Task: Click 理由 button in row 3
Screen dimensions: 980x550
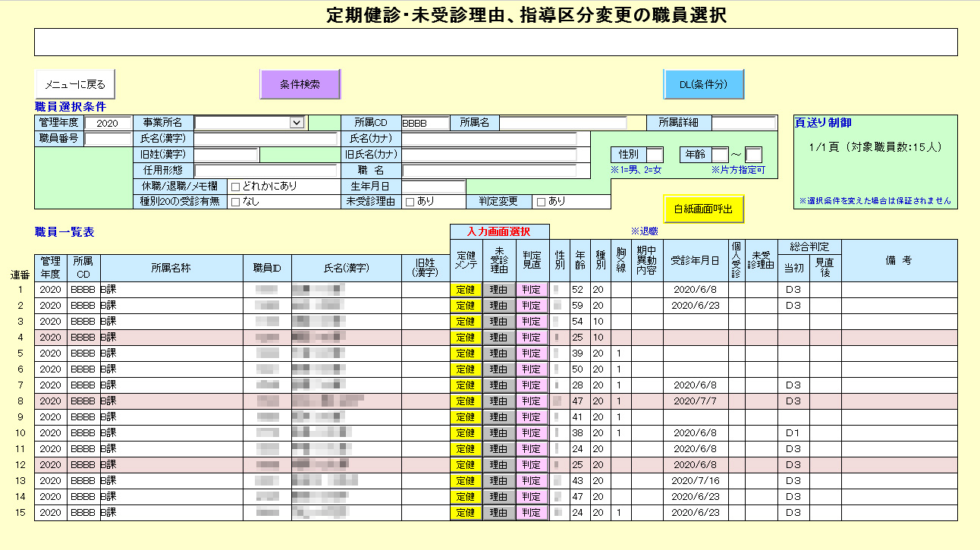Action: [498, 322]
